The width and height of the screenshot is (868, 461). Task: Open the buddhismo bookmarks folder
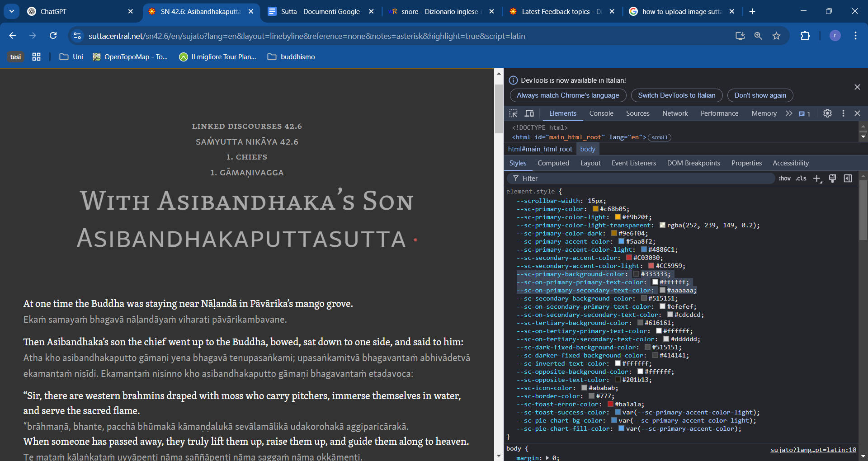tap(291, 57)
